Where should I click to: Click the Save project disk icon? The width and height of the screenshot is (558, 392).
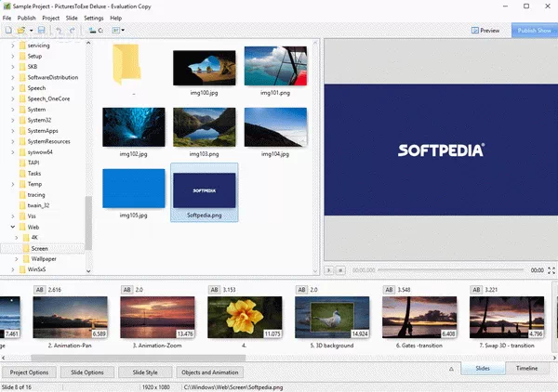point(41,31)
